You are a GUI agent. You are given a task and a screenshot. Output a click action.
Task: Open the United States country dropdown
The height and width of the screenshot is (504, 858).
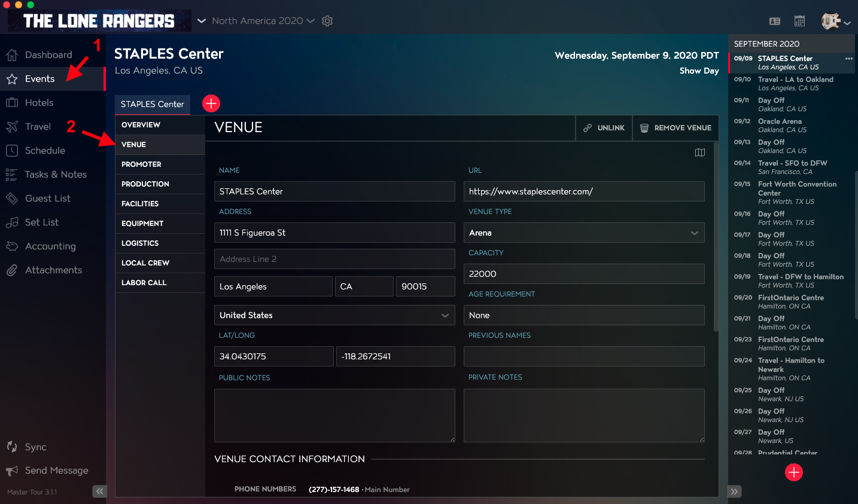coord(334,315)
